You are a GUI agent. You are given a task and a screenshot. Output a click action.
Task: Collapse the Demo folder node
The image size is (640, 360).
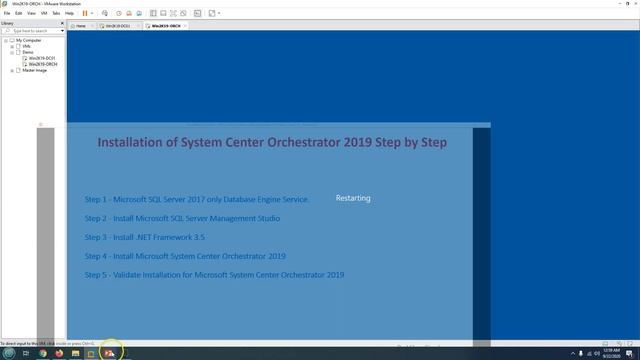pyautogui.click(x=12, y=52)
